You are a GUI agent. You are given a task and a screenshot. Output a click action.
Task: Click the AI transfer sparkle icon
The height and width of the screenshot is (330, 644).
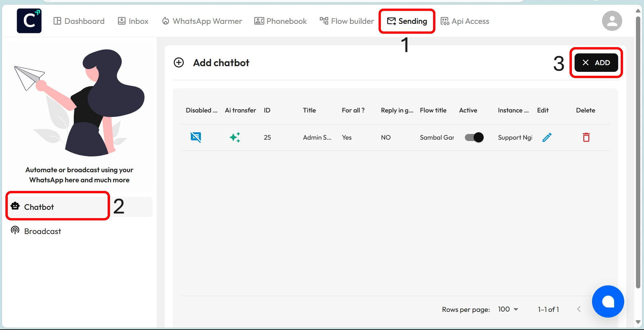click(235, 137)
